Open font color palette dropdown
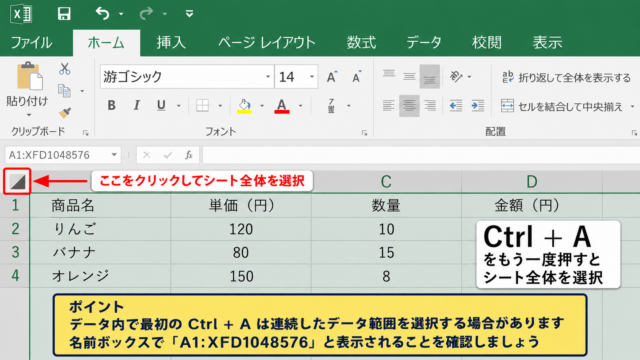640x360 pixels. (x=300, y=106)
